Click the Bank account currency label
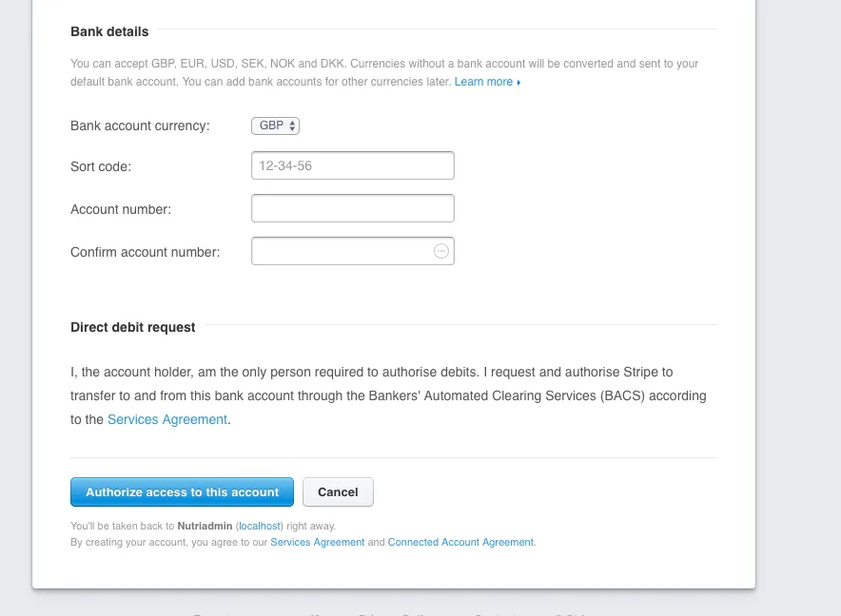The width and height of the screenshot is (841, 616). coord(140,125)
